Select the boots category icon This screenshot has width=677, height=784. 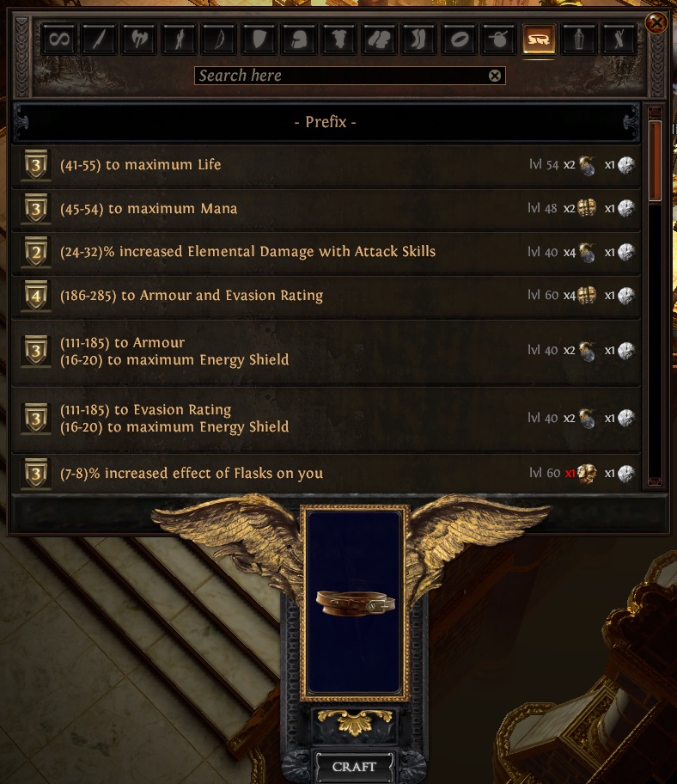[x=418, y=39]
